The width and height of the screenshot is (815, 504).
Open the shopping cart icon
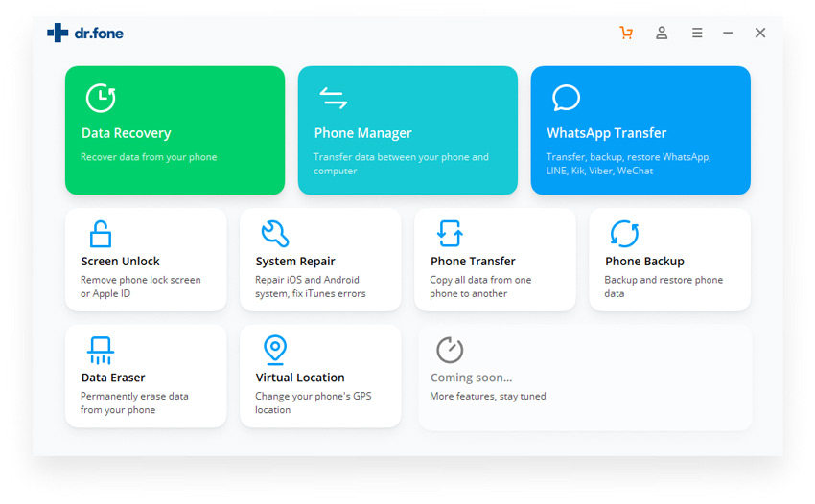(626, 34)
